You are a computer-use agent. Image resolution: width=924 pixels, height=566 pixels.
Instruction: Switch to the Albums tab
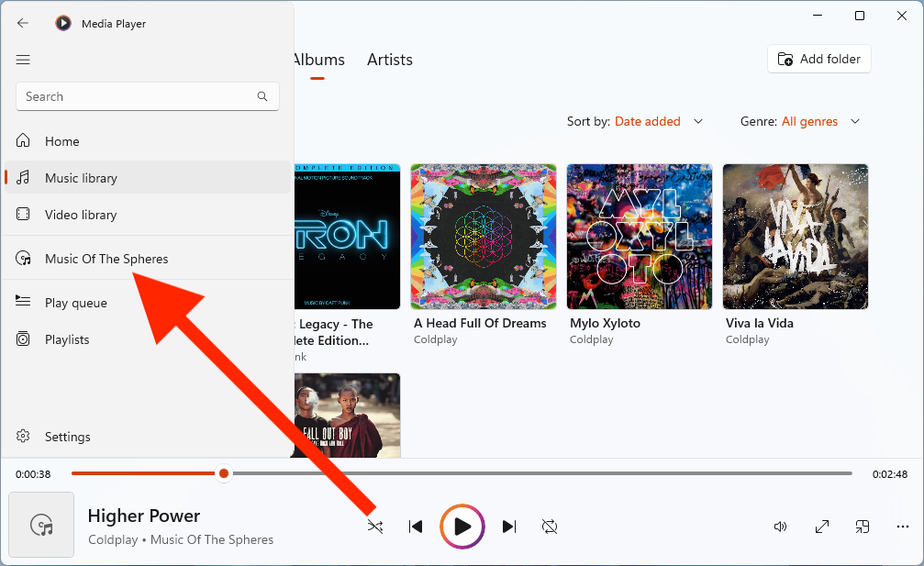click(x=318, y=60)
